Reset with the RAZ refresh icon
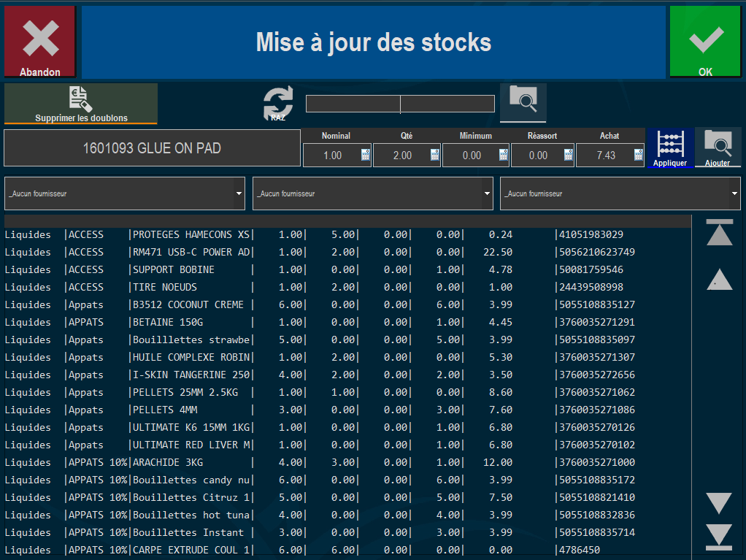 (x=278, y=104)
